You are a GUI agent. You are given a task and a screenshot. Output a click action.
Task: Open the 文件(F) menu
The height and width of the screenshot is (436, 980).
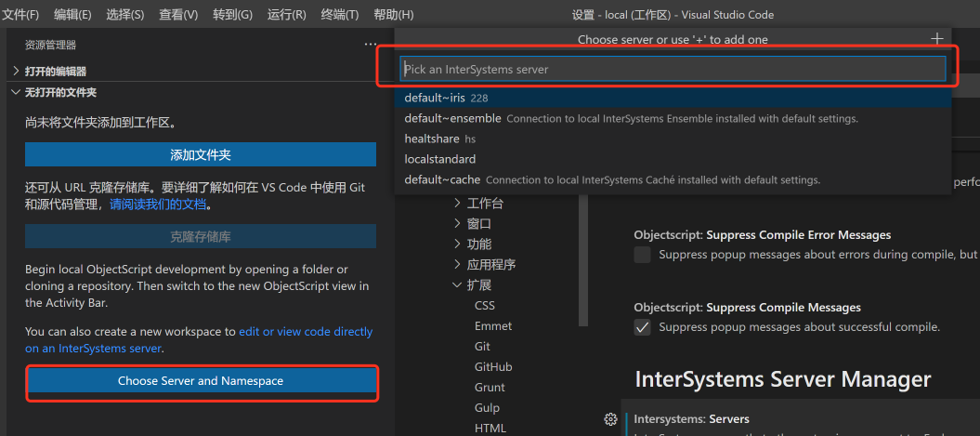pyautogui.click(x=20, y=14)
